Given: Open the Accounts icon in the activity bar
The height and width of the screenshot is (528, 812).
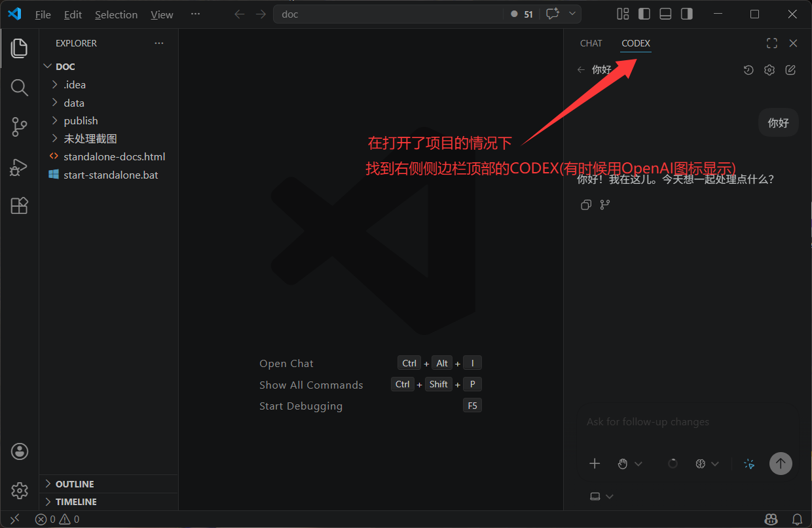Looking at the screenshot, I should pyautogui.click(x=19, y=451).
